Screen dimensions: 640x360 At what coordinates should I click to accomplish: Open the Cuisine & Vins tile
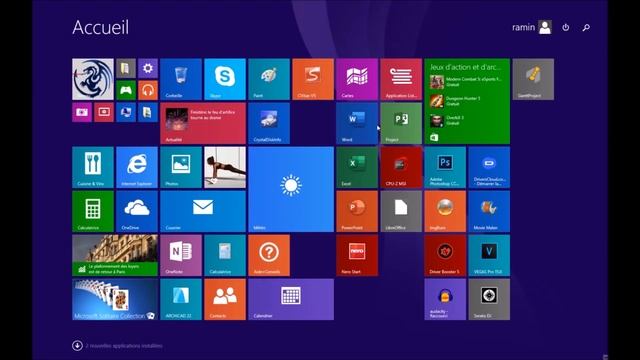coord(93,167)
